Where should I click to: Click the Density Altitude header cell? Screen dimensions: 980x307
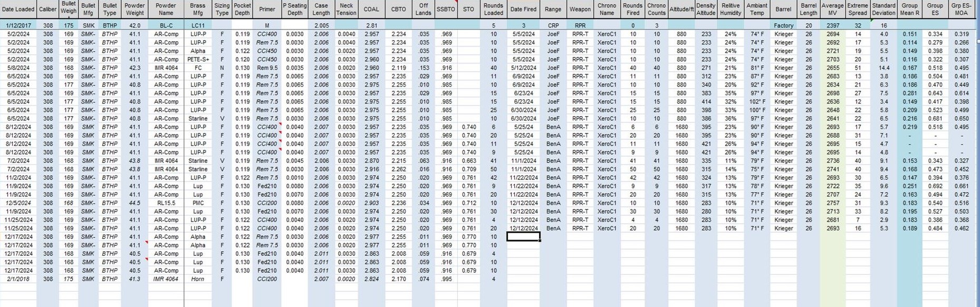[705, 9]
